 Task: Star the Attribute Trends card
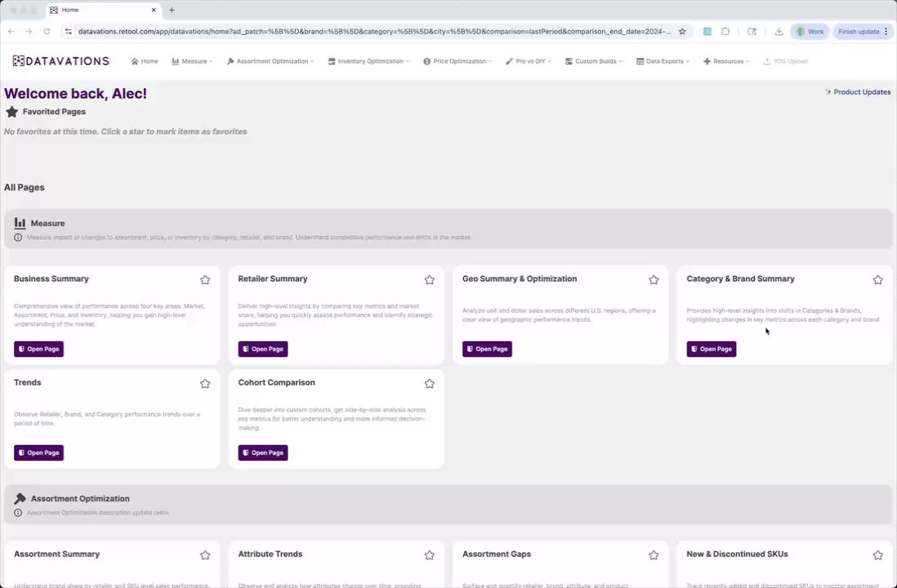click(429, 555)
